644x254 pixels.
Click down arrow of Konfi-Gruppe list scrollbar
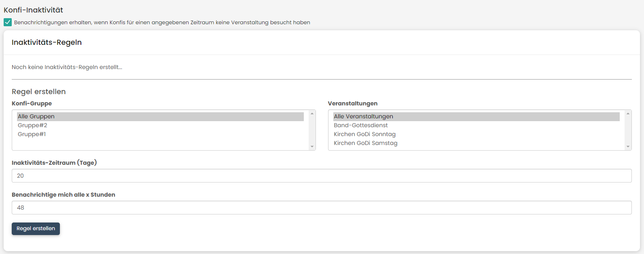(312, 147)
